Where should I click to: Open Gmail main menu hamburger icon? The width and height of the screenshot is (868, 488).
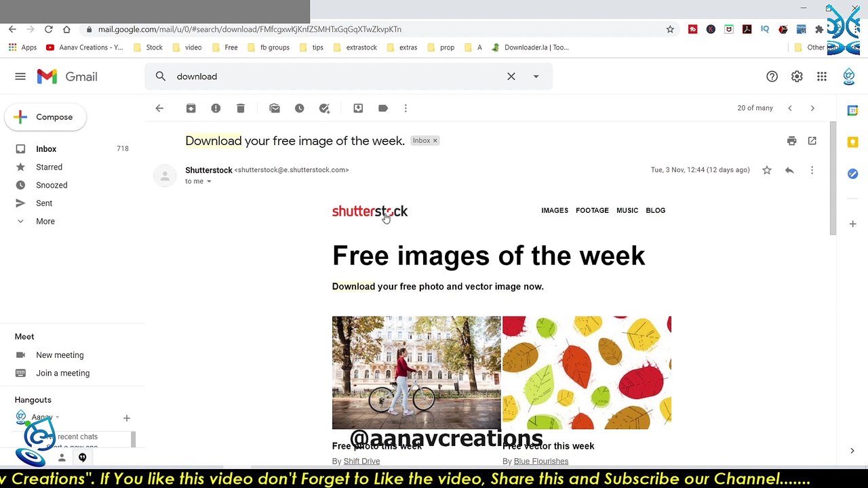click(x=20, y=77)
